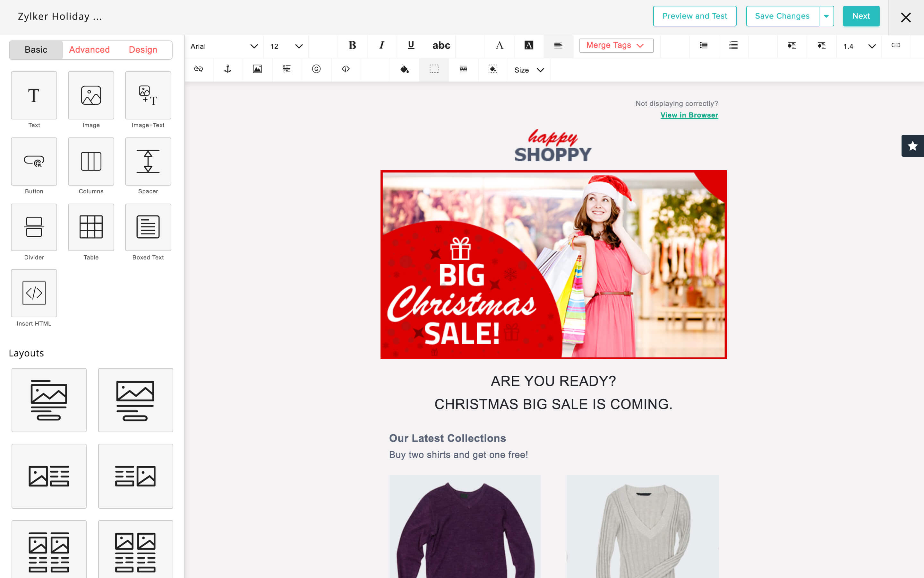Switch to the Advanced tab

(89, 50)
